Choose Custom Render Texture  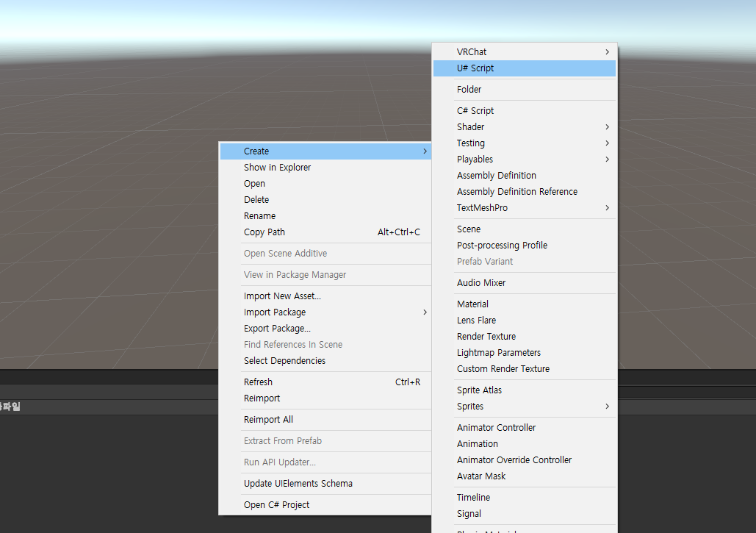tap(525, 368)
